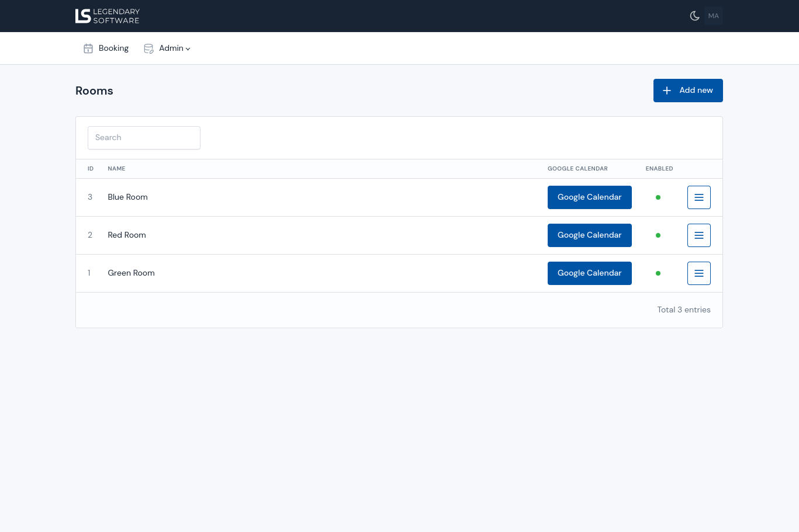This screenshot has width=799, height=532.
Task: Open the Booking page
Action: click(x=113, y=48)
